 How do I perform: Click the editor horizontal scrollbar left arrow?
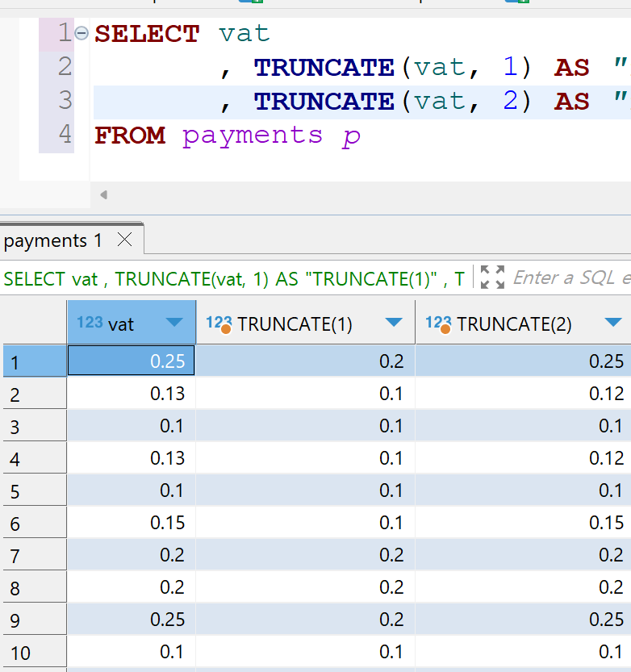pos(103,195)
